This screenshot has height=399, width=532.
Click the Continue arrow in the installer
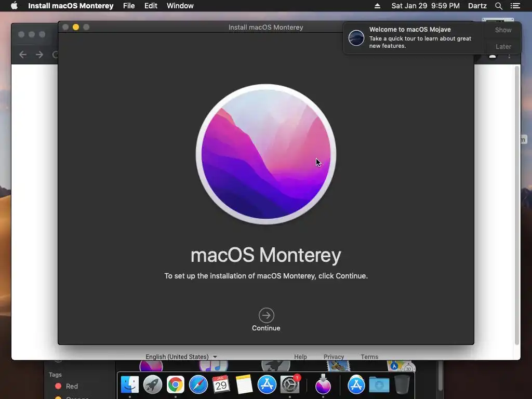[267, 315]
